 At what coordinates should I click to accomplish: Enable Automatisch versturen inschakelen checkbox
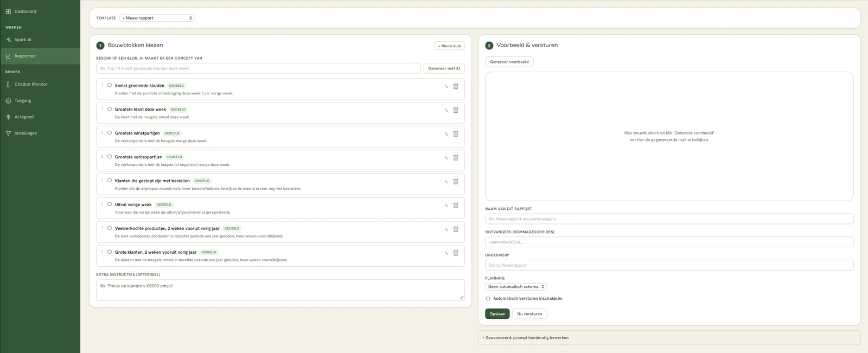point(488,299)
